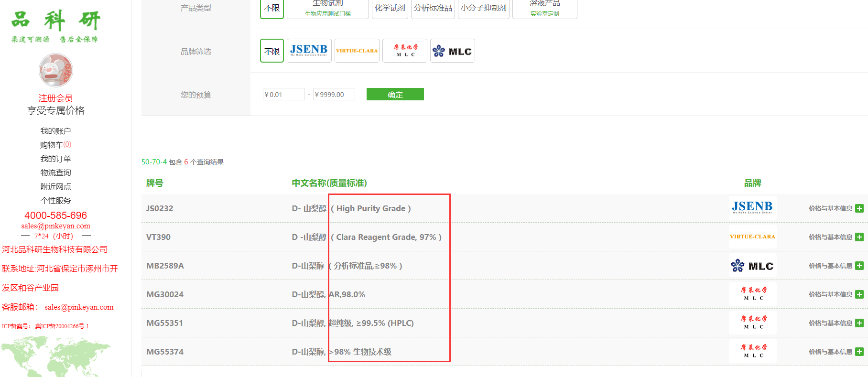Select the blue flower MLC brand filter

(452, 51)
